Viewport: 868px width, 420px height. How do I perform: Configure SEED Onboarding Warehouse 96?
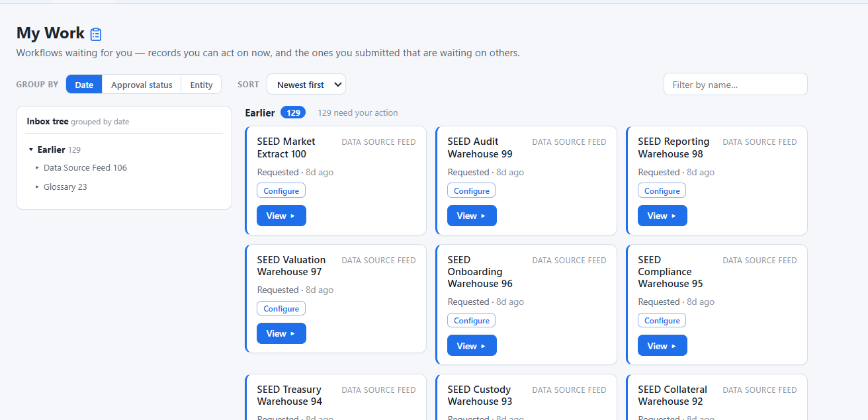coord(472,320)
